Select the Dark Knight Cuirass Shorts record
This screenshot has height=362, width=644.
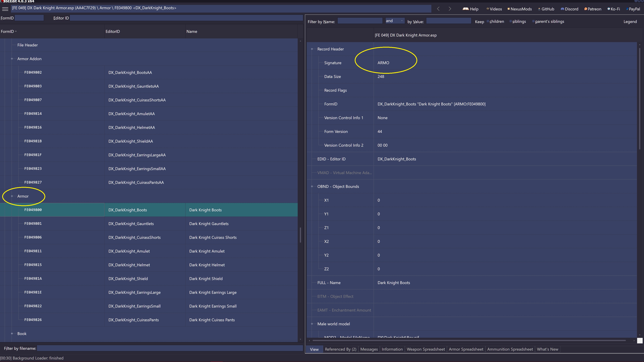(x=149, y=237)
